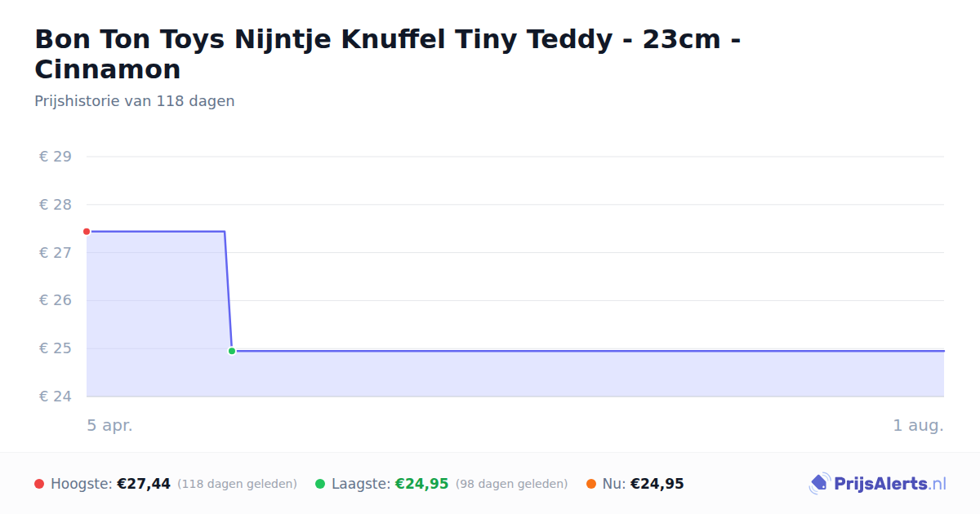980x514 pixels.
Task: Click the 1 aug. end date label
Action: click(919, 425)
